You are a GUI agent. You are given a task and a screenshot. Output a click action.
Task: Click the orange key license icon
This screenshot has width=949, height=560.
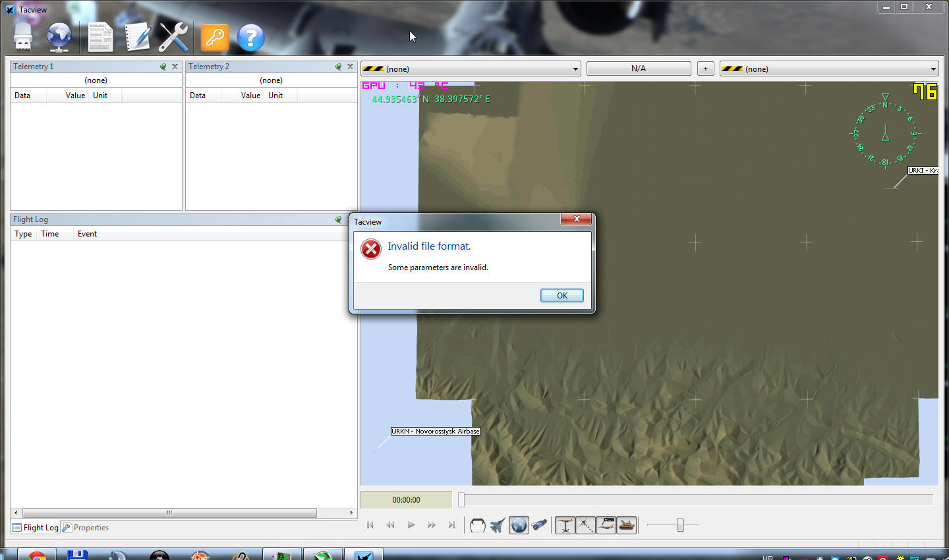(214, 38)
